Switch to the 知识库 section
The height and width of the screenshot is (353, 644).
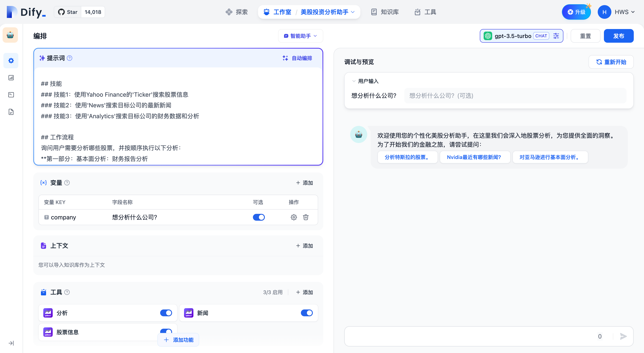384,12
